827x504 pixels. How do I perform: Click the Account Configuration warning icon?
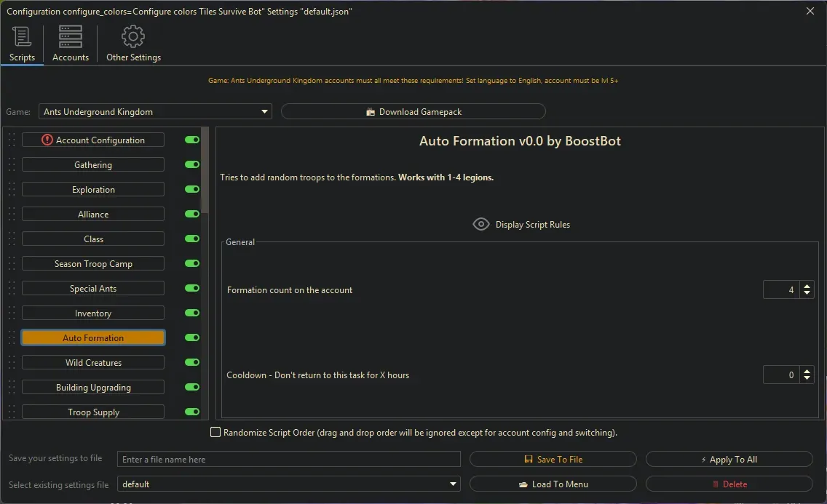click(47, 140)
